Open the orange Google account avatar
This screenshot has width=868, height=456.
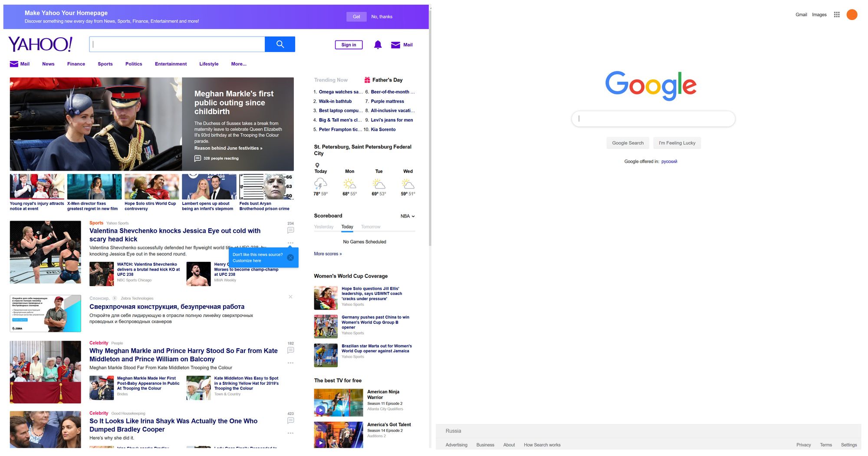(x=852, y=15)
